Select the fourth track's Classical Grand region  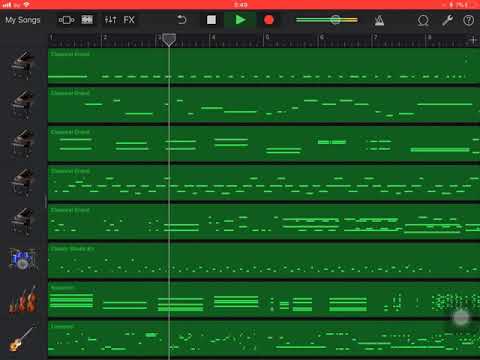pyautogui.click(x=264, y=183)
